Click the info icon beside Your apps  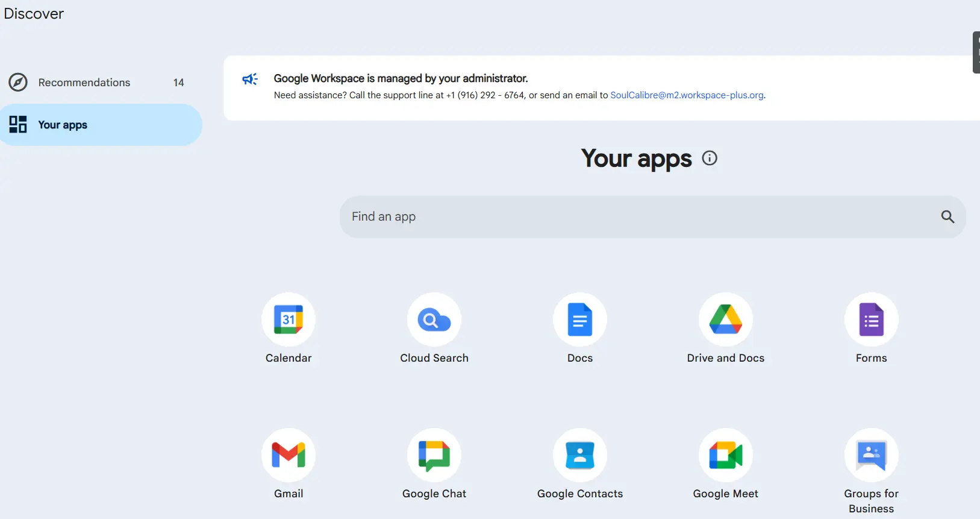(x=710, y=159)
